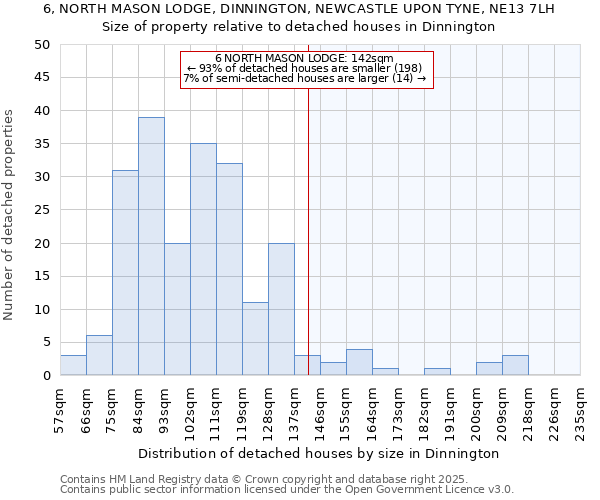Click y-axis tick label 45
600x500 pixels.
click(42, 78)
